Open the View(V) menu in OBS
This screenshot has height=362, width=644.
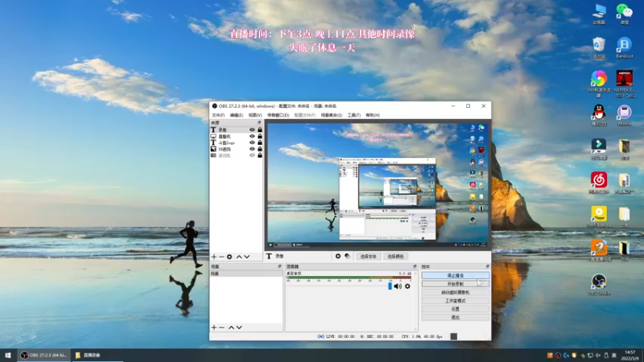pyautogui.click(x=254, y=115)
